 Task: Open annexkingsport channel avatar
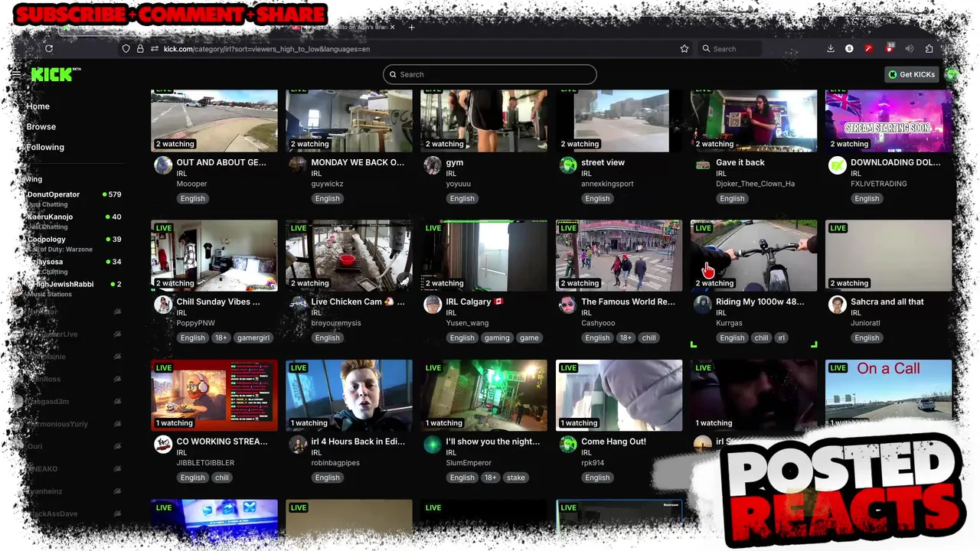(x=567, y=165)
